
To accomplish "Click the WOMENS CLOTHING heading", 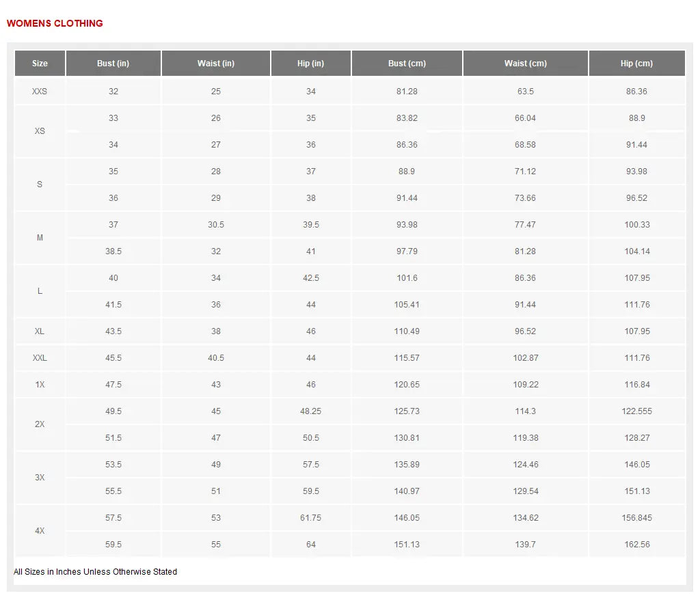I will point(55,23).
